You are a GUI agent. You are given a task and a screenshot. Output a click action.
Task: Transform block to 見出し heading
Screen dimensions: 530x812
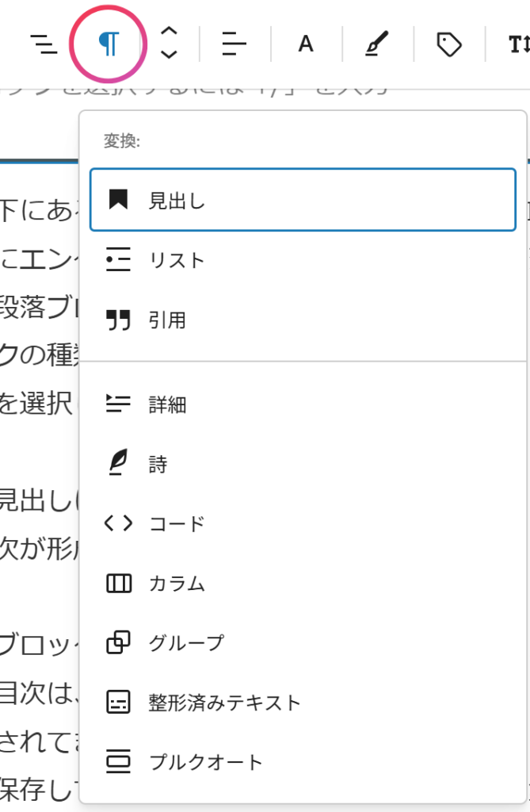tap(177, 200)
